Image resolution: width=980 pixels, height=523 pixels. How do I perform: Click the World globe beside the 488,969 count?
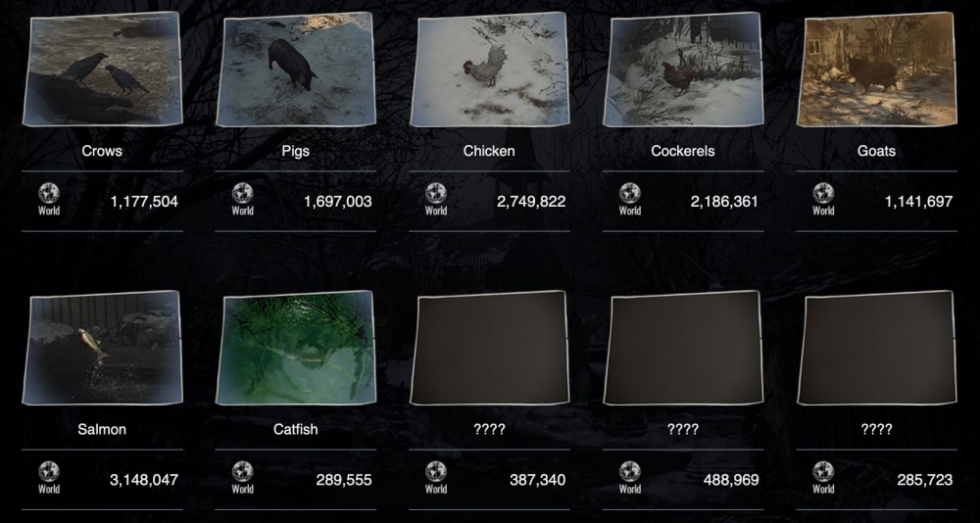point(629,472)
